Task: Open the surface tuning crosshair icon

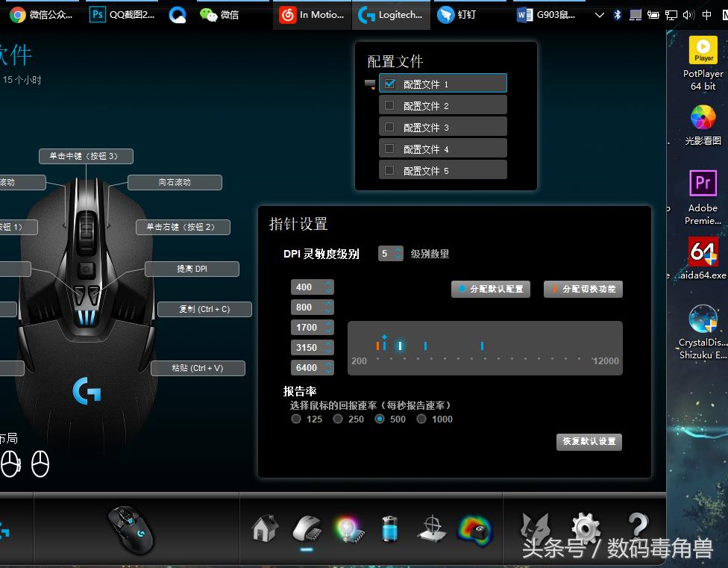Action: pyautogui.click(x=432, y=528)
